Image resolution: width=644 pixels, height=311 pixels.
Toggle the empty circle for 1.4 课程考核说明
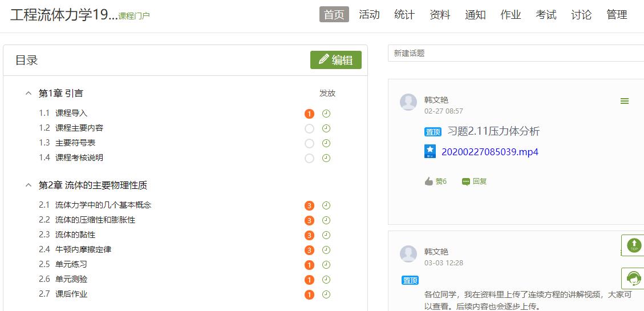pyautogui.click(x=309, y=158)
